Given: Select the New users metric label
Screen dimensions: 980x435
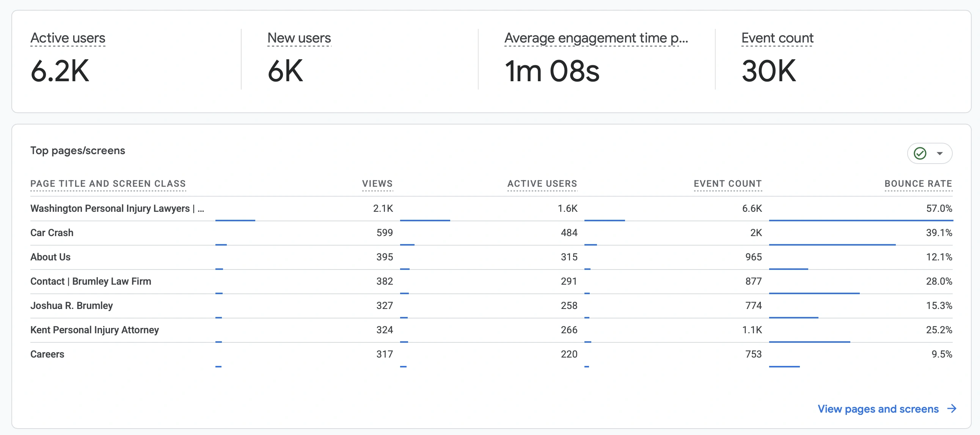Looking at the screenshot, I should point(299,38).
